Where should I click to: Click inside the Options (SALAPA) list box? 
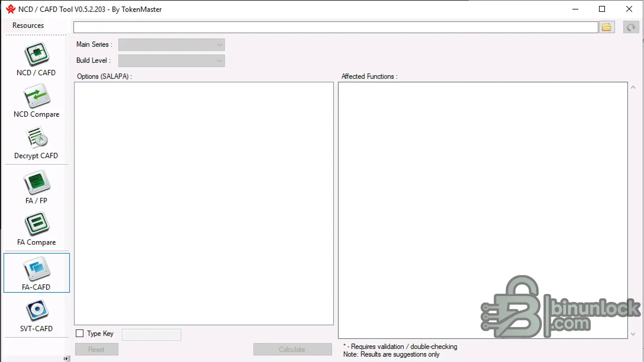(204, 204)
